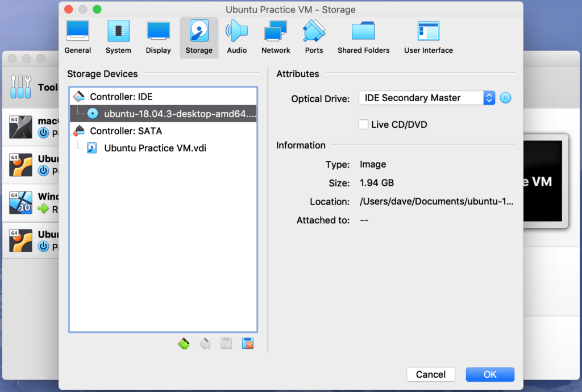Viewport: 582px width, 392px height.
Task: Click the Cancel button
Action: click(431, 374)
